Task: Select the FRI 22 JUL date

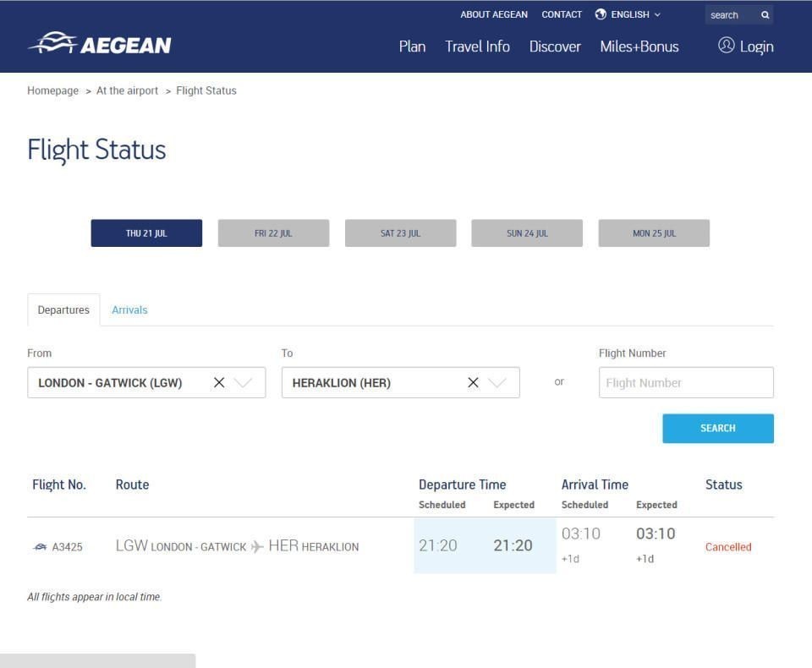Action: tap(273, 233)
